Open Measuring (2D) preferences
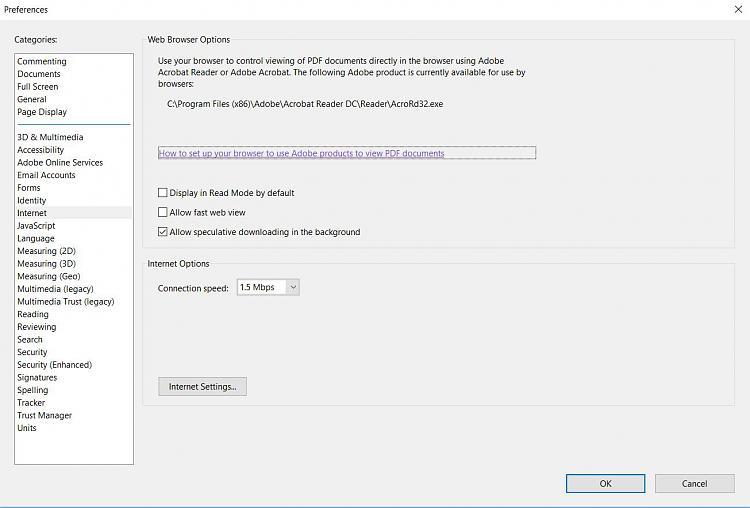 click(x=46, y=251)
